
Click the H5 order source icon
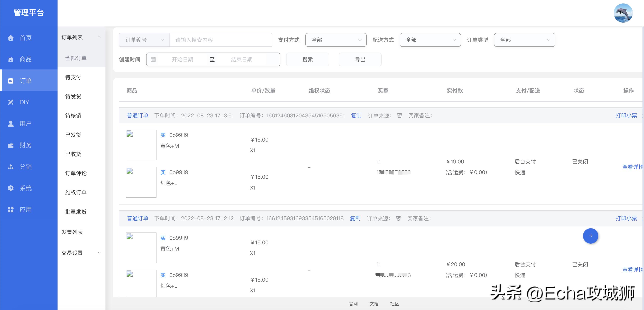tap(399, 115)
